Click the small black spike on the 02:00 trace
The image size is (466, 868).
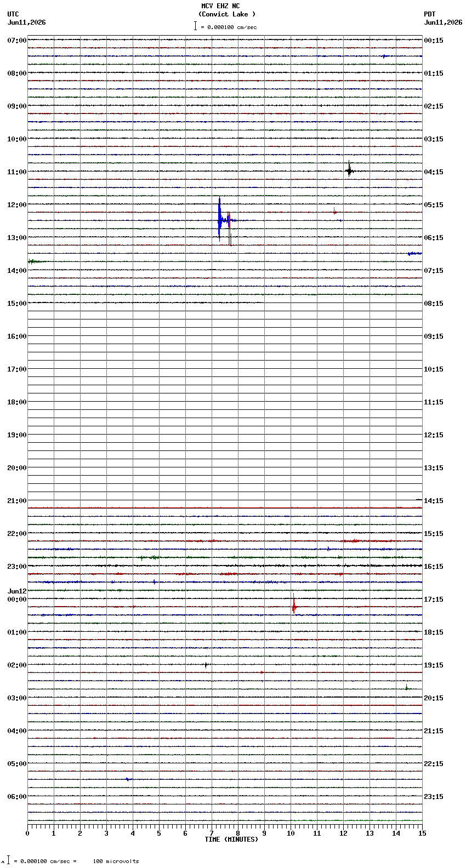(x=206, y=665)
